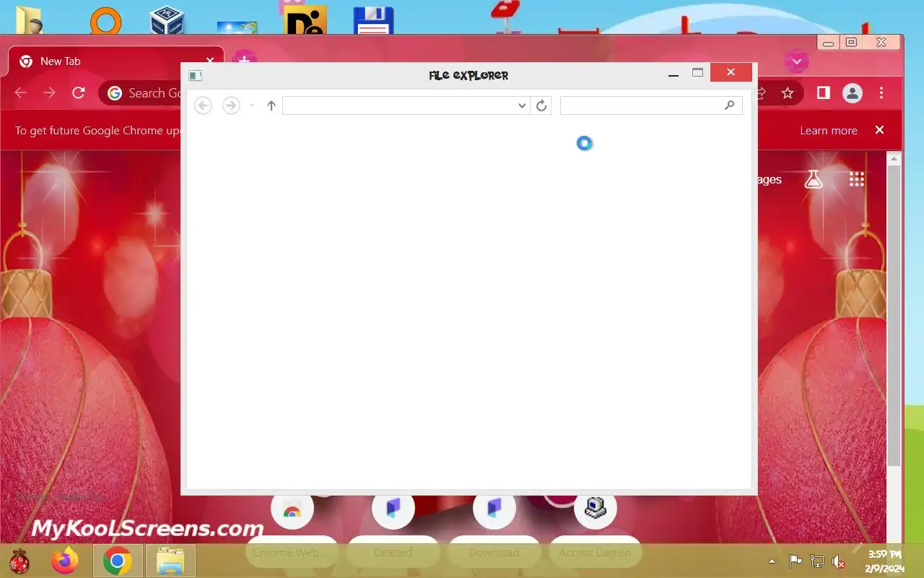
Task: Dismiss the Chrome update infobar
Action: 879,130
